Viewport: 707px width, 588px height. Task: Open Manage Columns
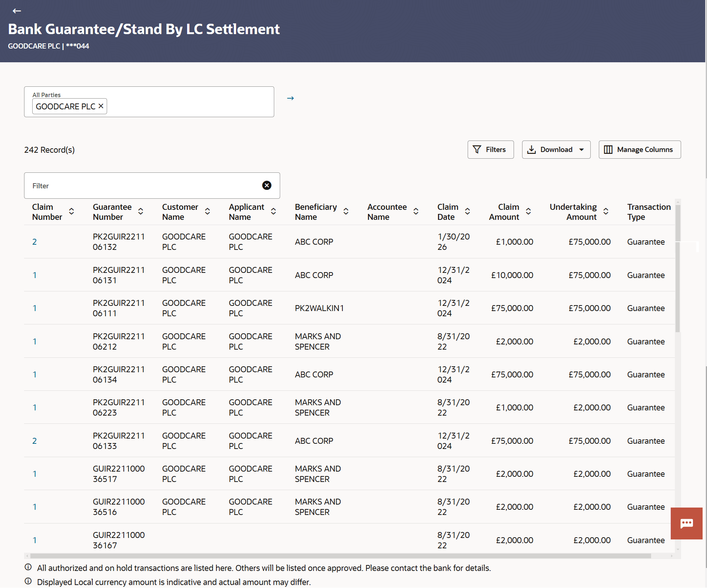(640, 149)
